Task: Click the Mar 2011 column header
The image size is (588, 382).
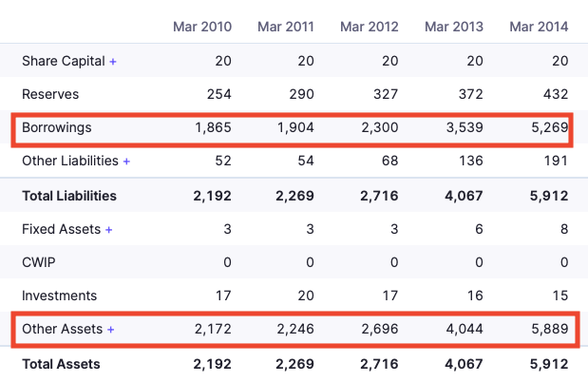Action: (x=287, y=27)
